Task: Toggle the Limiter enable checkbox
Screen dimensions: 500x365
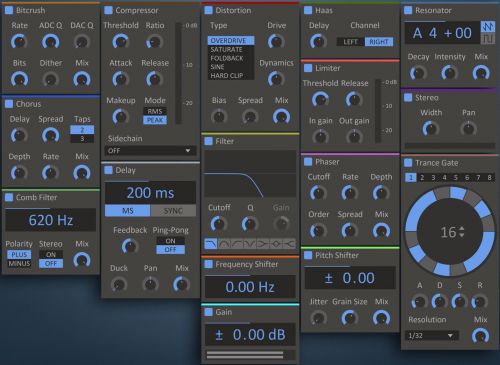Action: pos(308,68)
